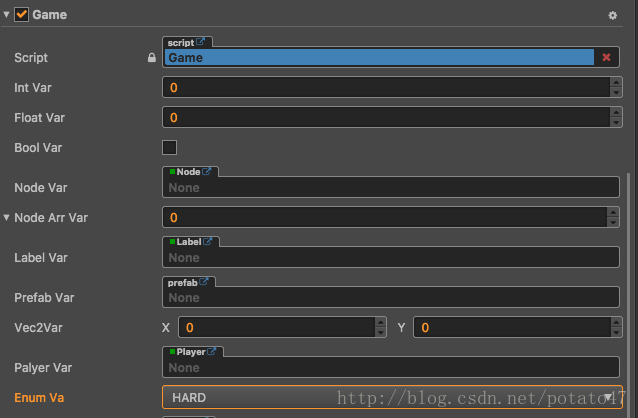The image size is (638, 418).
Task: Click the inspector's vertical scrollbar
Action: tap(629, 280)
